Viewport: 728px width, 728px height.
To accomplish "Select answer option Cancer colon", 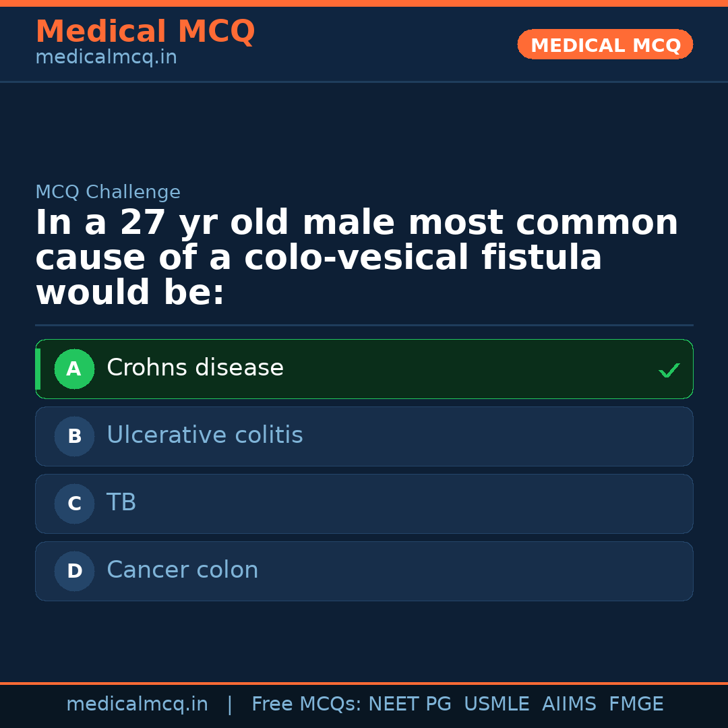I will [x=182, y=570].
